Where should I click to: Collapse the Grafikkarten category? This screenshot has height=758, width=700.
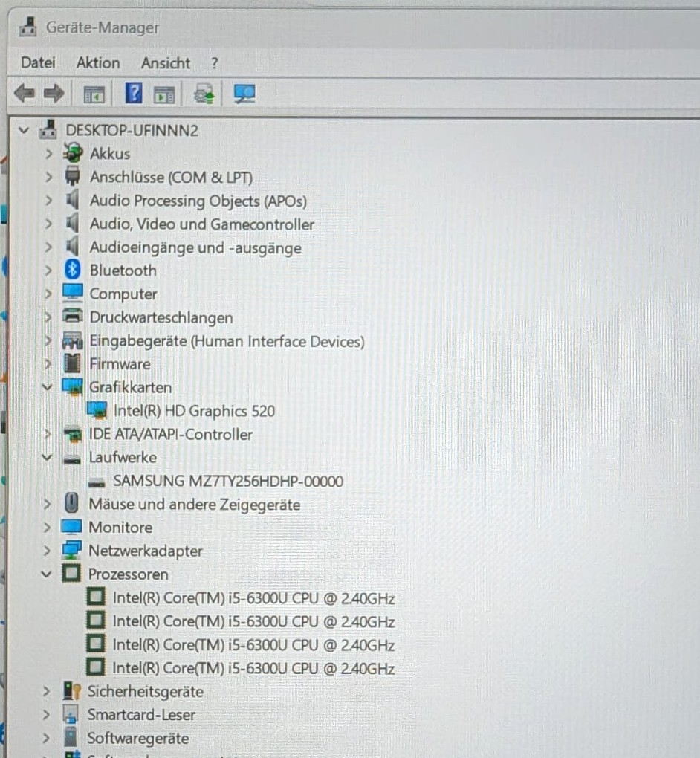(47, 386)
